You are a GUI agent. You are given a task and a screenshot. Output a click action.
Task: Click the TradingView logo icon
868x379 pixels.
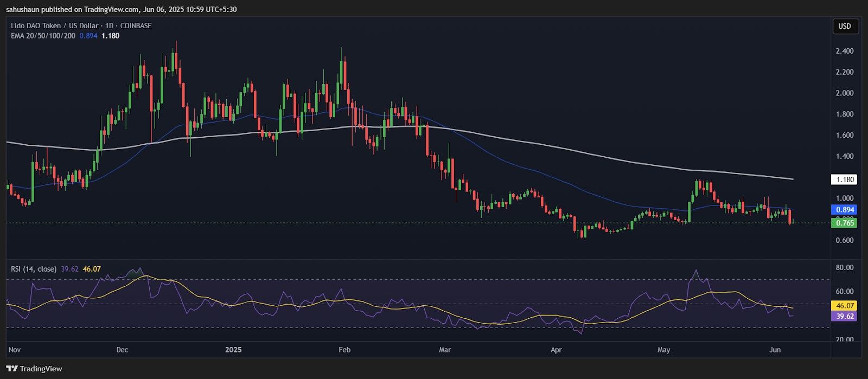12,369
